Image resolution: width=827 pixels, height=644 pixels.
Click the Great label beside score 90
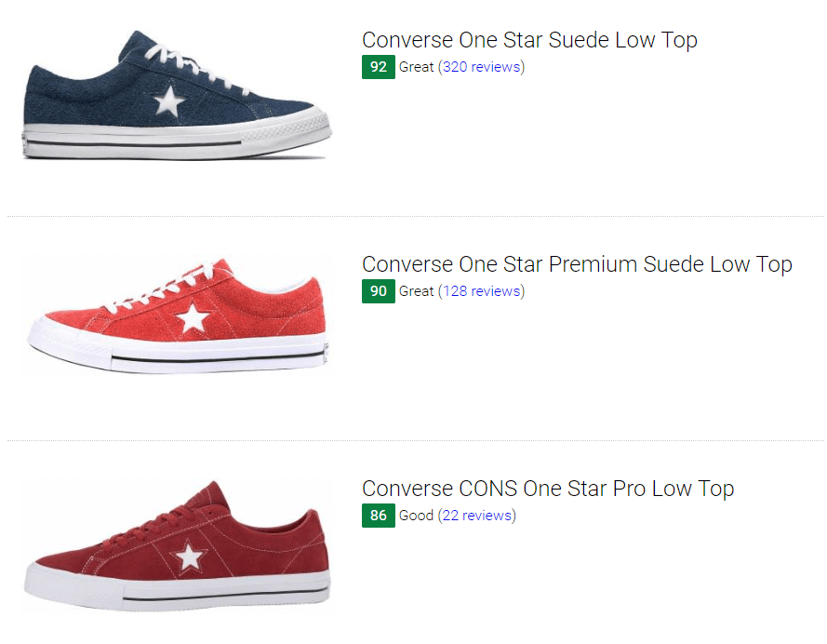[416, 291]
